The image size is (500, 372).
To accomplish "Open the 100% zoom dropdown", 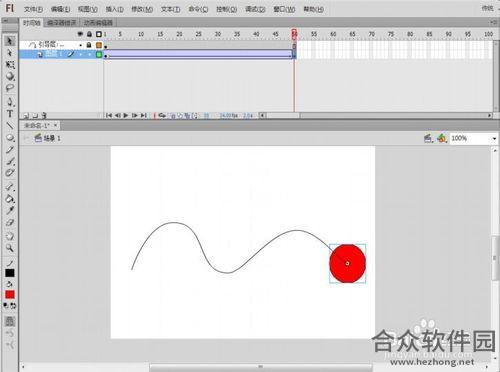I will click(494, 138).
